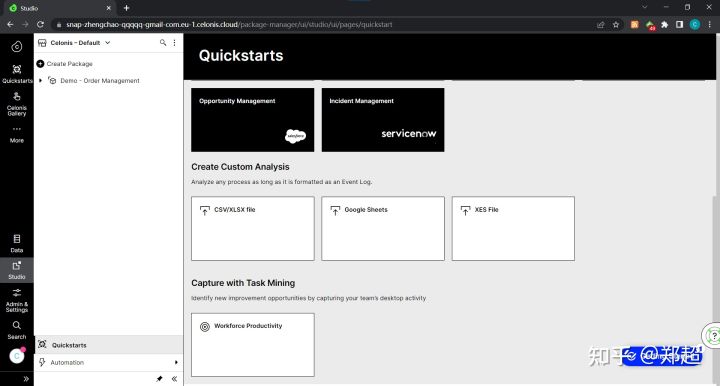720x386 pixels.
Task: Open the Opportunity Management Salesforce quickstart
Action: pos(253,120)
